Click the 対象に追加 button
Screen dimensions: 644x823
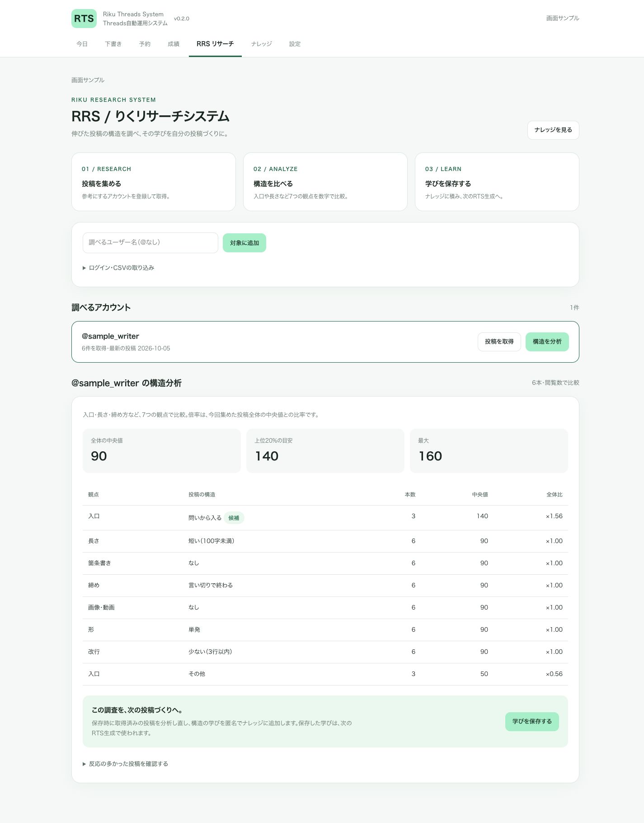click(x=244, y=243)
